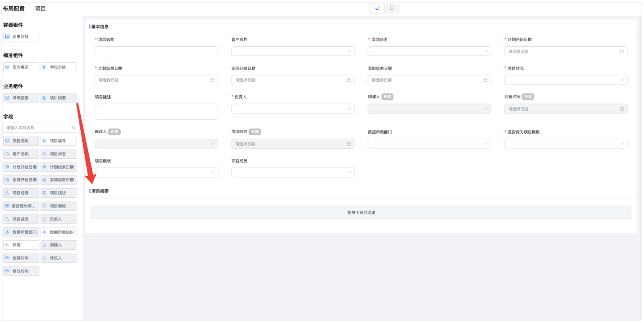Pick the 项目名称 field chip in sidebar

21,141
